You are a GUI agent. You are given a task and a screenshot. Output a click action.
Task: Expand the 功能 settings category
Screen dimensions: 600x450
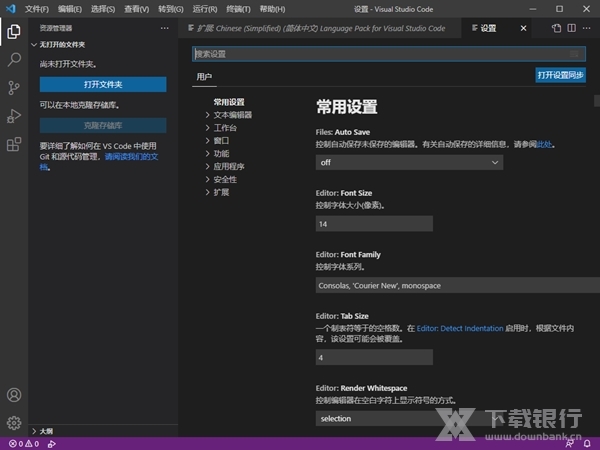(221, 153)
